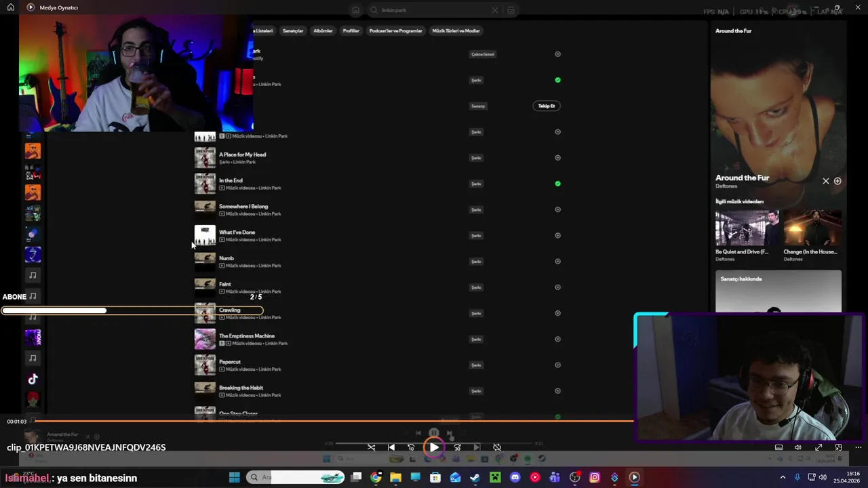Close the Around the Fur panel
This screenshot has height=488, width=868.
pyautogui.click(x=826, y=181)
